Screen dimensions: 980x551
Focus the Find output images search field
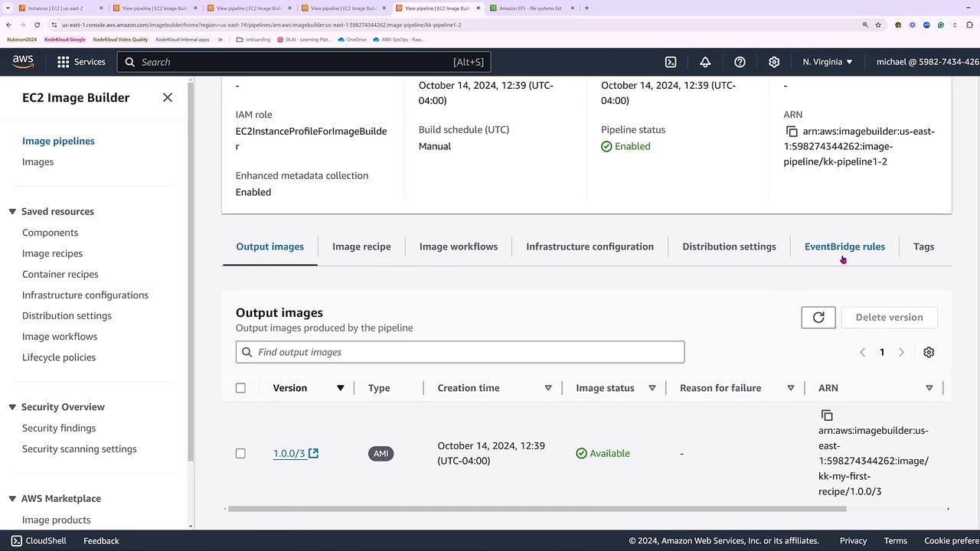(x=460, y=352)
